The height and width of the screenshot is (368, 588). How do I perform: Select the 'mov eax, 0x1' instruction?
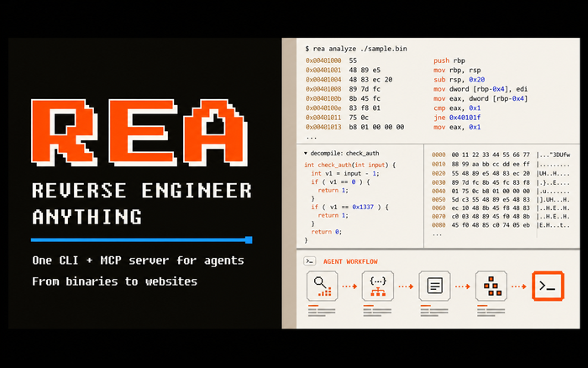click(457, 127)
